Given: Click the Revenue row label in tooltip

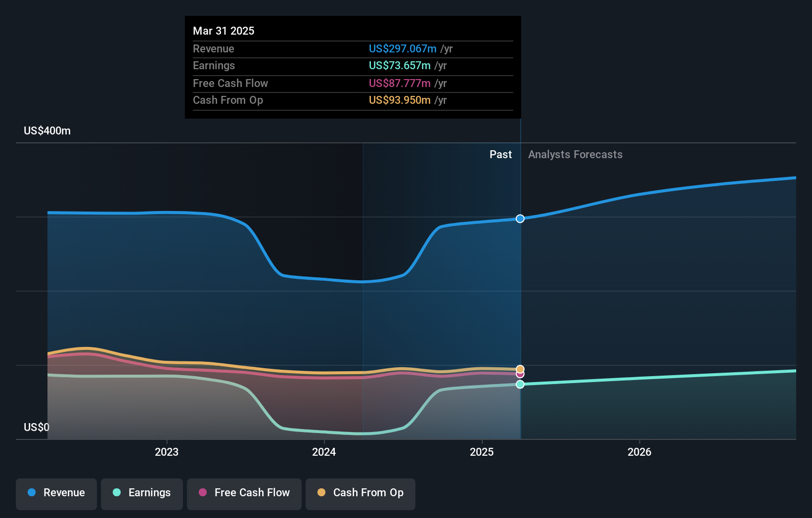Looking at the screenshot, I should (x=214, y=48).
